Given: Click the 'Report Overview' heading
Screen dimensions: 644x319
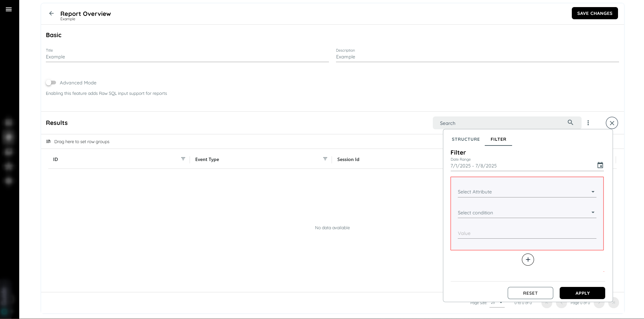Looking at the screenshot, I should point(86,14).
